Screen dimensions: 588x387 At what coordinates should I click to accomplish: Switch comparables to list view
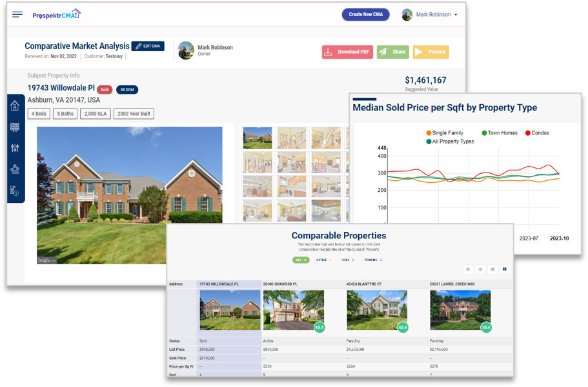point(480,269)
